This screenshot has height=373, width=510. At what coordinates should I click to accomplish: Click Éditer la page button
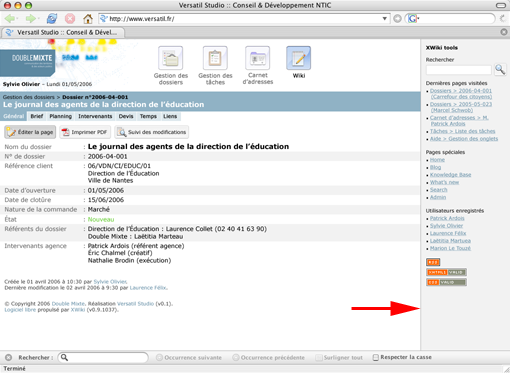[30, 132]
